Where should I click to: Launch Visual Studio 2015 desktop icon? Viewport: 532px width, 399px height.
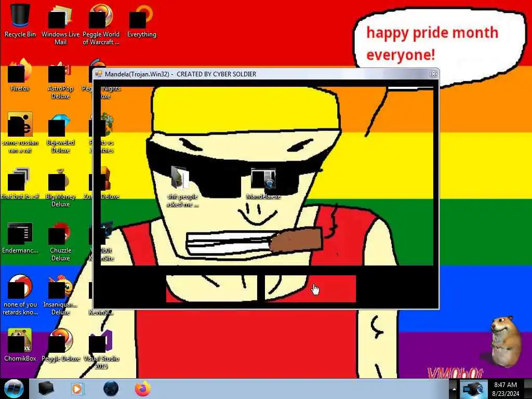click(101, 349)
